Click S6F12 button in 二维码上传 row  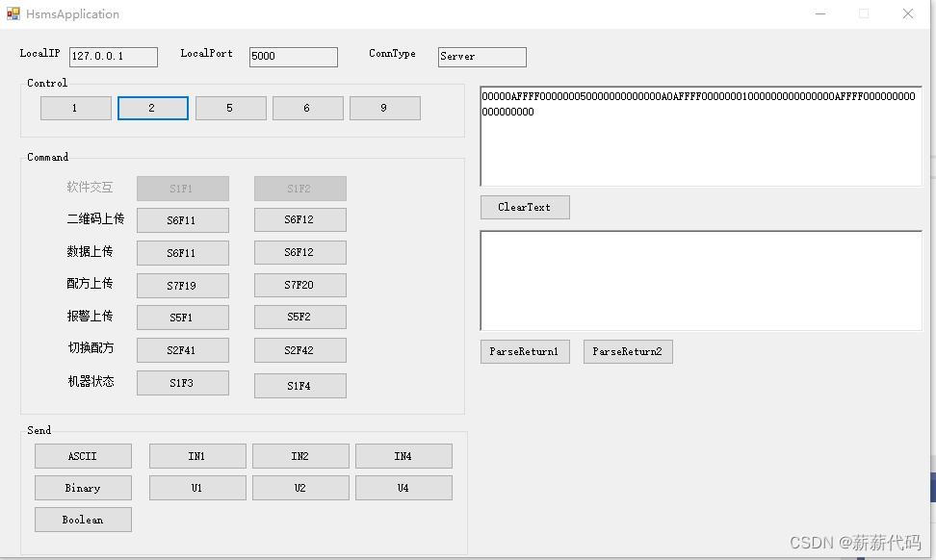300,219
